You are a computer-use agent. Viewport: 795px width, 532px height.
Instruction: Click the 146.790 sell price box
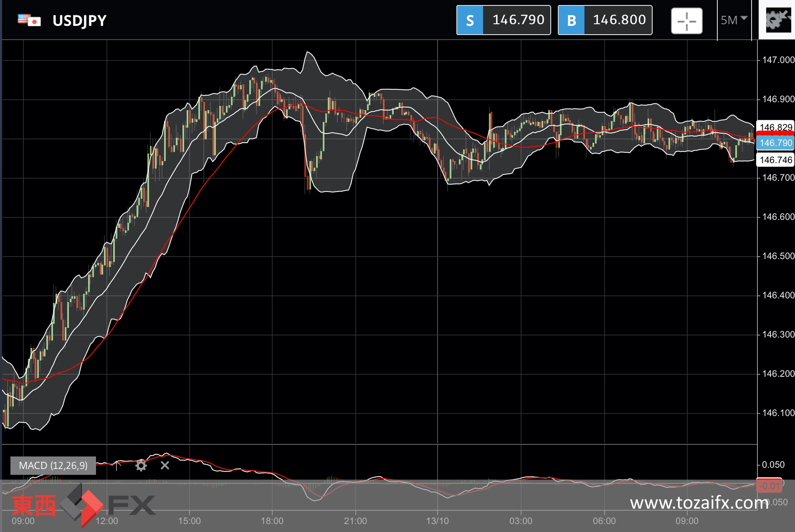(x=517, y=20)
